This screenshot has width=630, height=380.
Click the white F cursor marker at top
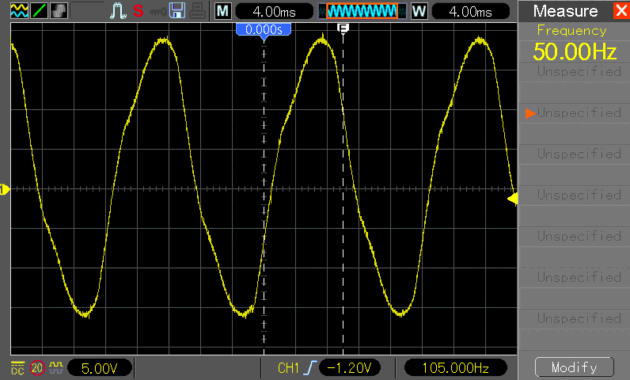tap(343, 28)
